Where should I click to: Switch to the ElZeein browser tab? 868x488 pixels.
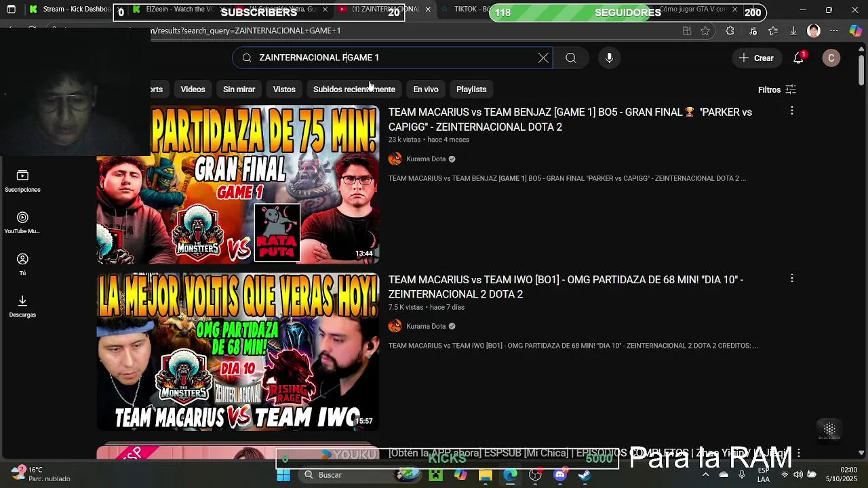pyautogui.click(x=180, y=9)
